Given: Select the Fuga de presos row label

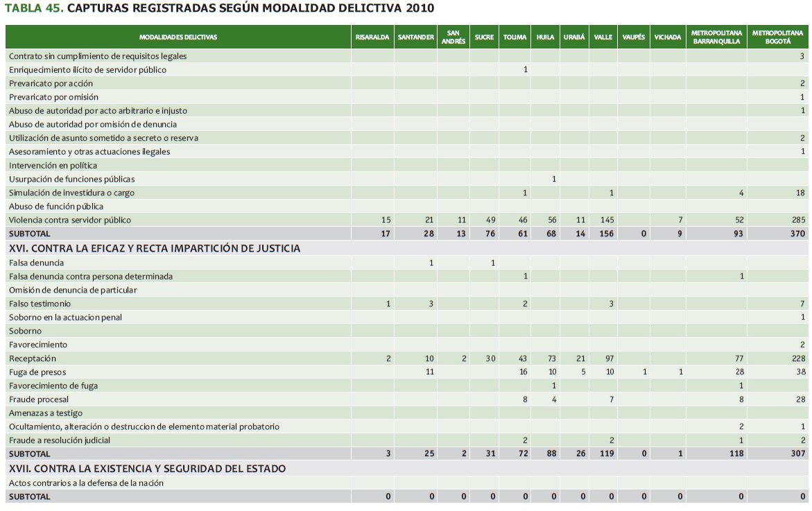Looking at the screenshot, I should (37, 372).
